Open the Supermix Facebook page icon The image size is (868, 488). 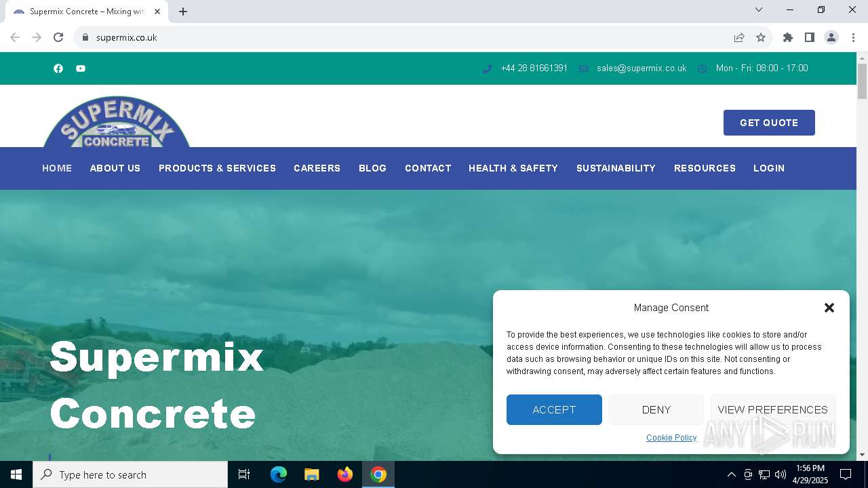point(58,68)
